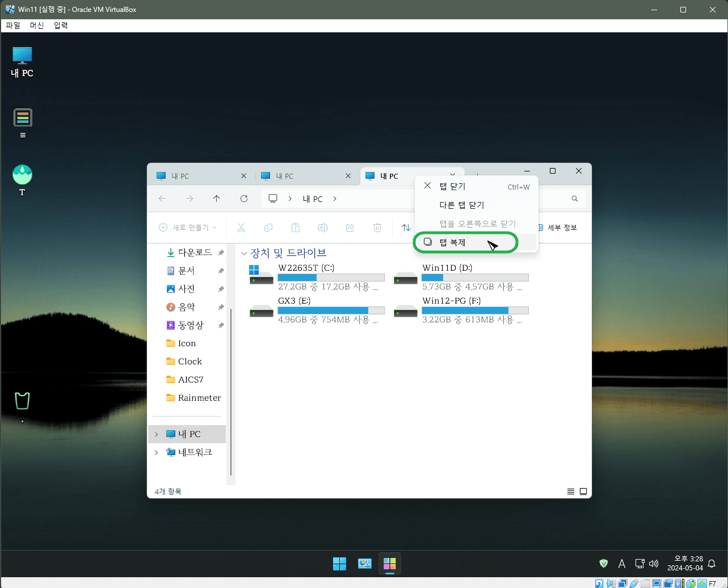Open the green shield tray icon
728x588 pixels.
click(604, 564)
